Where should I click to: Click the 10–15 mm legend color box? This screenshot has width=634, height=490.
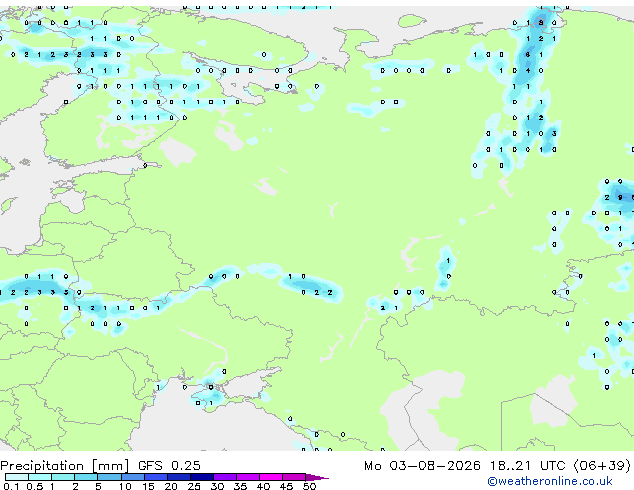tap(132, 477)
